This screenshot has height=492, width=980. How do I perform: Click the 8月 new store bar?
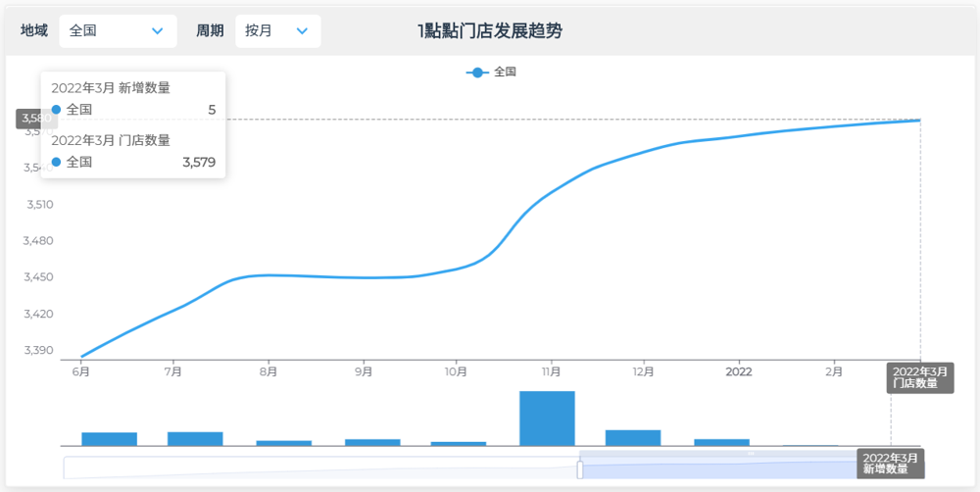point(283,443)
